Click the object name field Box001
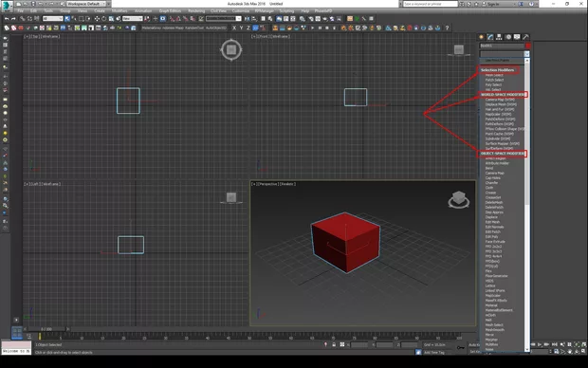The image size is (588, 368). (x=502, y=46)
